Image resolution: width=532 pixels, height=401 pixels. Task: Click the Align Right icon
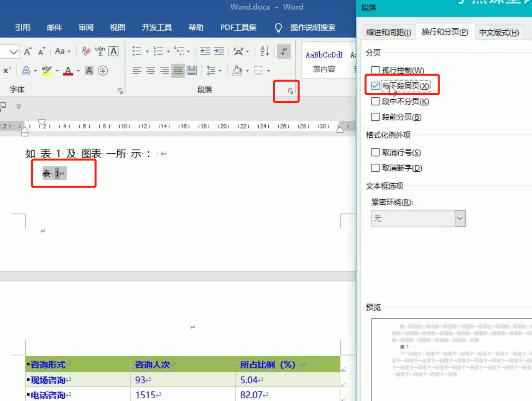[164, 71]
